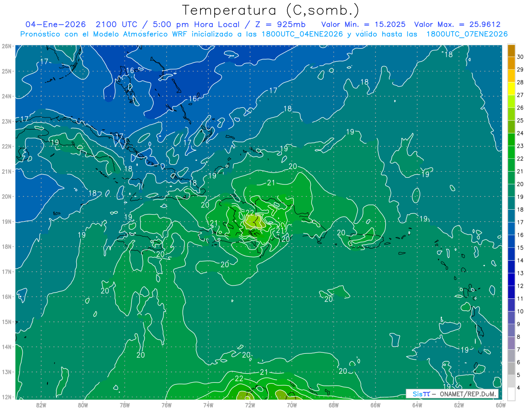Click the date text "04-Ene-2026"
This screenshot has width=532, height=411.
click(x=55, y=24)
